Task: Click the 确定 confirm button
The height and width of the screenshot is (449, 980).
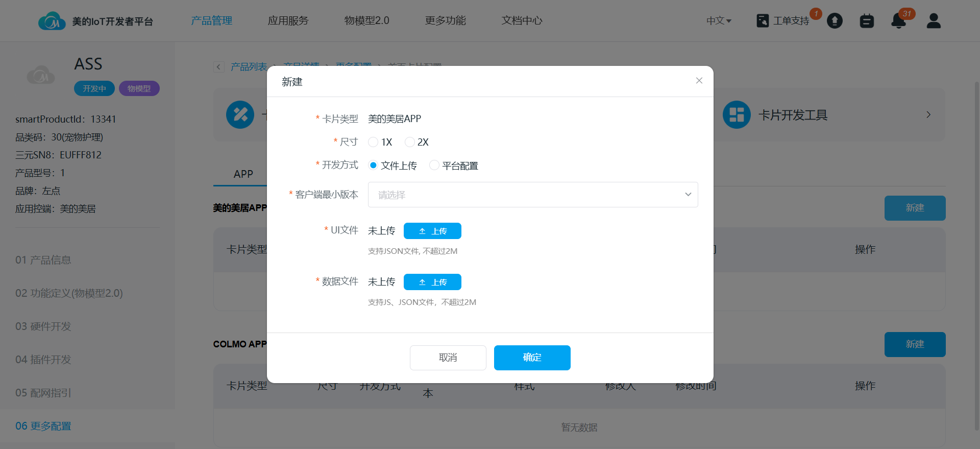Action: [532, 358]
